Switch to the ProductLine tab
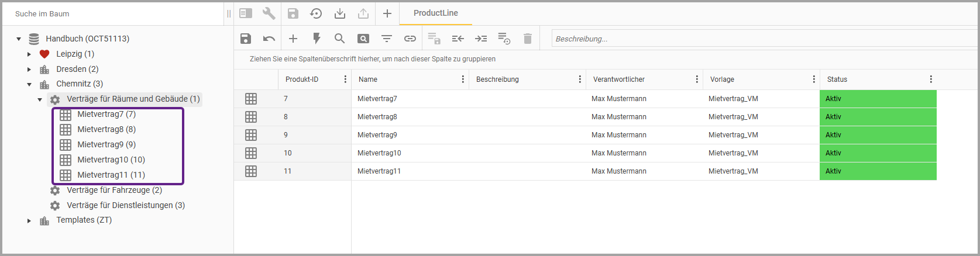This screenshot has width=980, height=256. [435, 13]
